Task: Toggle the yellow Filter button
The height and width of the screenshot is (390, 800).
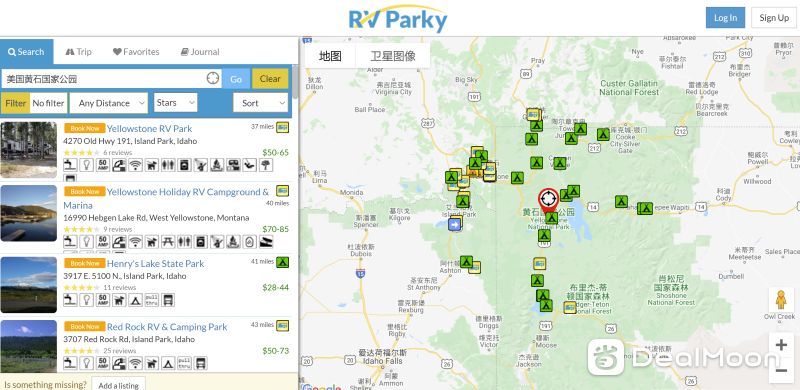Action: tap(16, 103)
